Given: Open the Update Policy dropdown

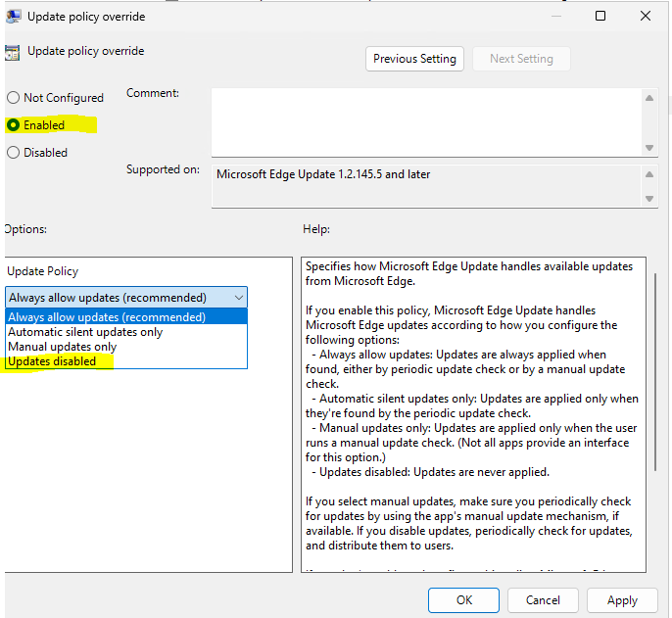Looking at the screenshot, I should pyautogui.click(x=126, y=298).
